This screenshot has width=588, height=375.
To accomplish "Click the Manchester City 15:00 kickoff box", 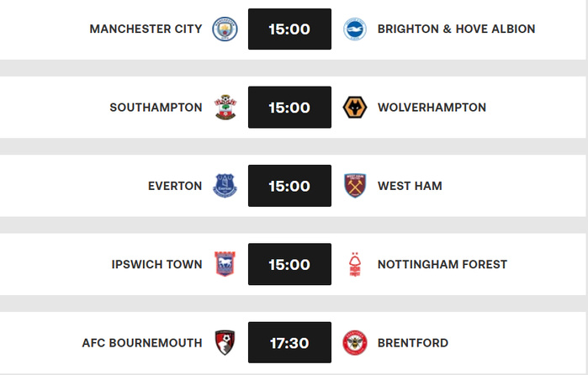I will [289, 29].
